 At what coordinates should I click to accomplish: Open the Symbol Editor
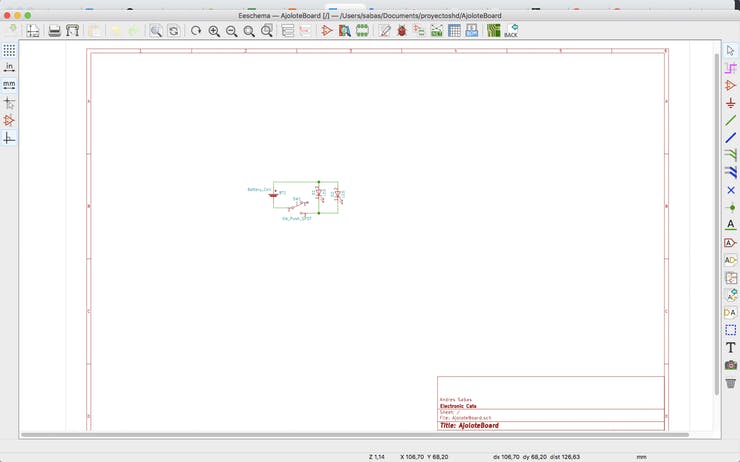pyautogui.click(x=327, y=31)
